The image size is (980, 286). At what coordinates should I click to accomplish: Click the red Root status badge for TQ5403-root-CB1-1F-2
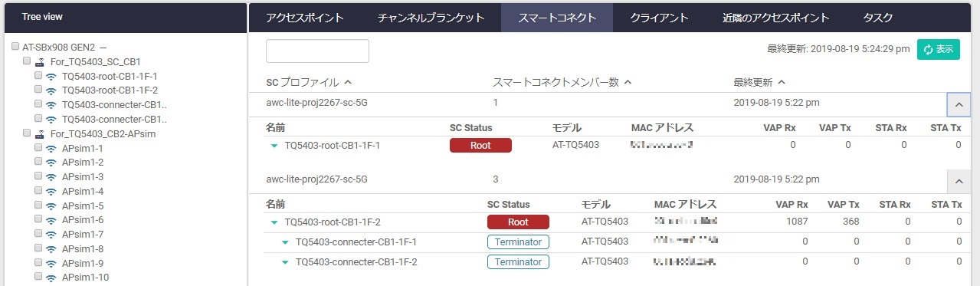pos(518,222)
